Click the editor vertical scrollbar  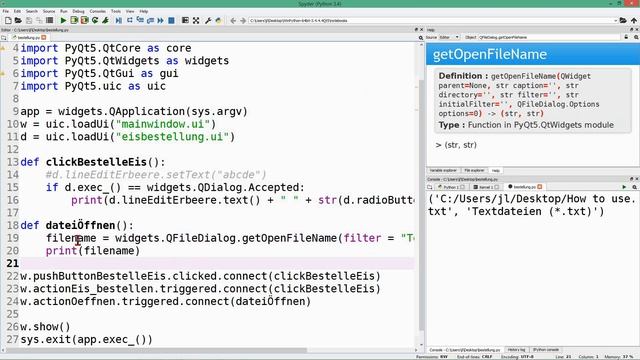pos(421,204)
